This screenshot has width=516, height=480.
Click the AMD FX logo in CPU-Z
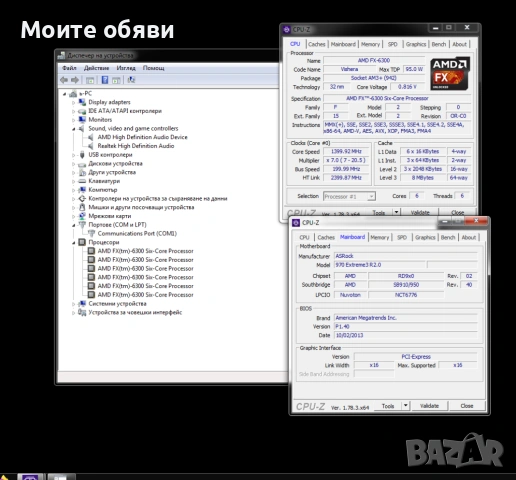click(x=449, y=74)
